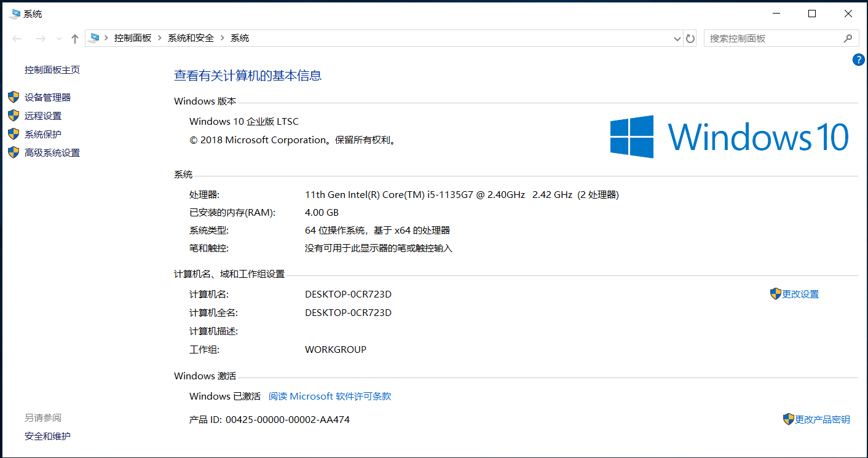This screenshot has width=868, height=458.
Task: Click 更改设置 next to computer name section
Action: coord(799,293)
